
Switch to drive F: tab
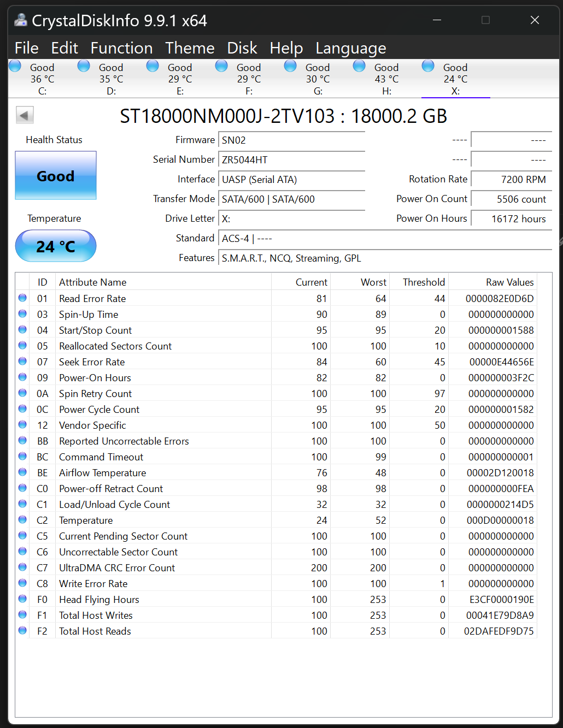(249, 79)
